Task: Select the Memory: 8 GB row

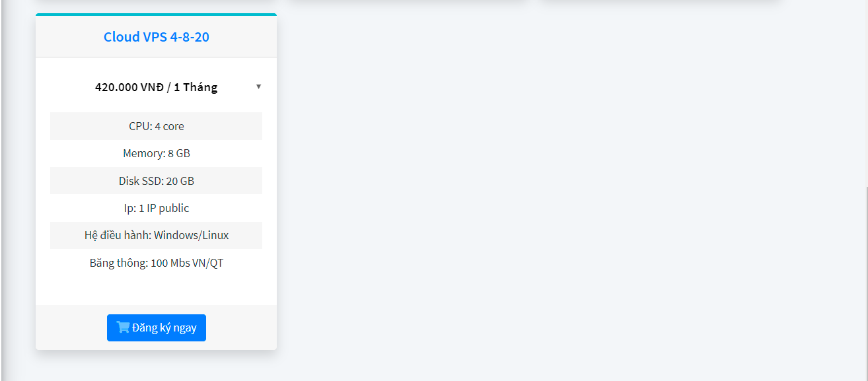Action: (157, 153)
